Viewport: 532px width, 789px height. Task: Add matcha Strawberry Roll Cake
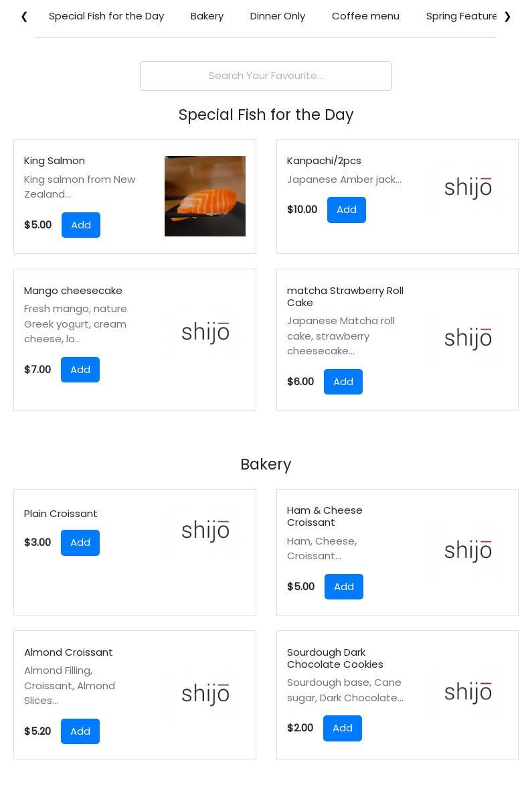343,382
